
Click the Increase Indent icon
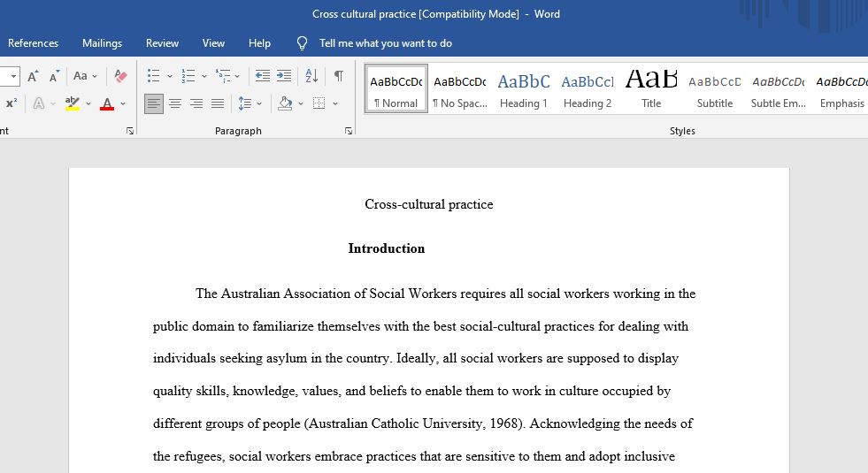284,76
